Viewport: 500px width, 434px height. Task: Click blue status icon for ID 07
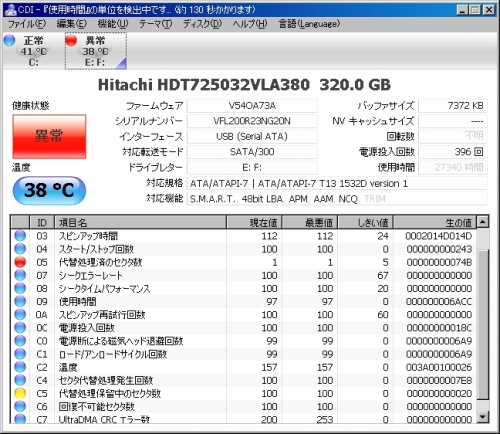click(x=20, y=275)
